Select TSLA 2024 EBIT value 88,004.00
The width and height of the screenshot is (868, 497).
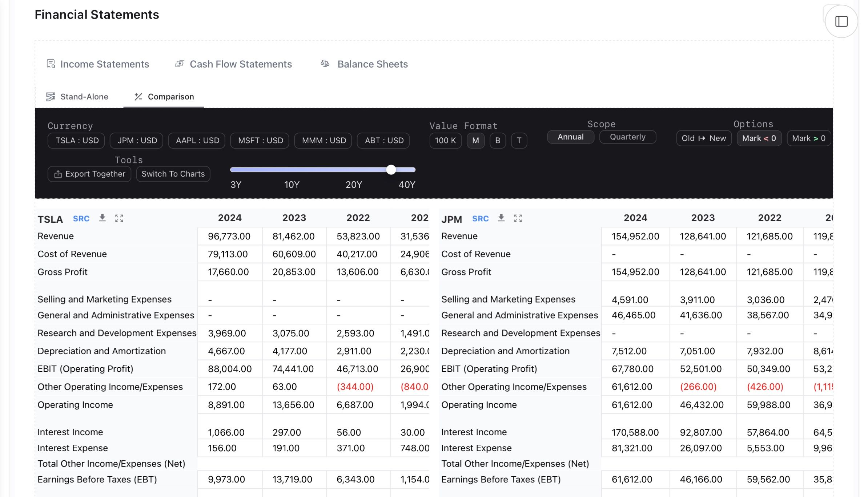click(x=230, y=369)
